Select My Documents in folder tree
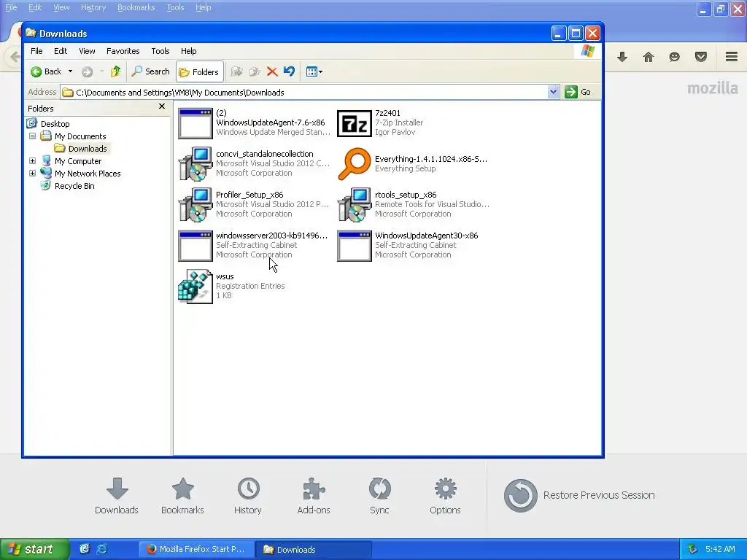This screenshot has height=560, width=747. pos(80,136)
